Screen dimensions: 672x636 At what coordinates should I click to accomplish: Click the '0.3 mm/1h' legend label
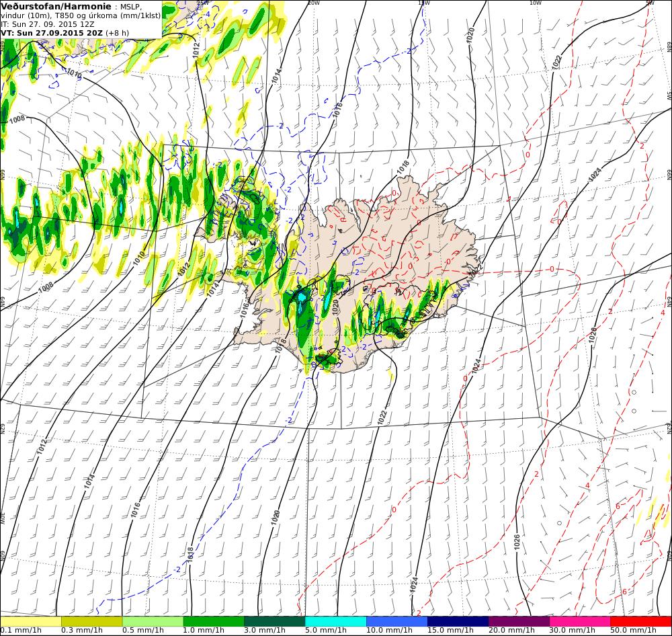82,631
